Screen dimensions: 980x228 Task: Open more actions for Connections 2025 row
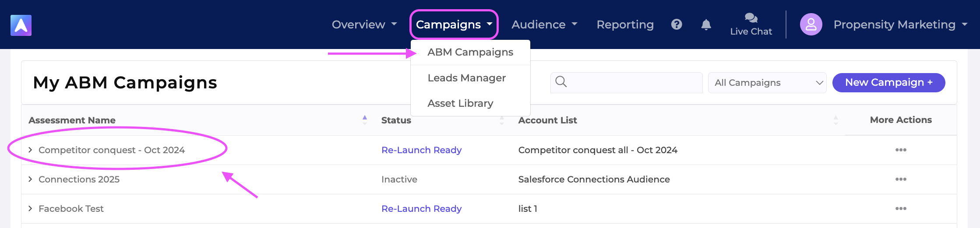coord(901,179)
